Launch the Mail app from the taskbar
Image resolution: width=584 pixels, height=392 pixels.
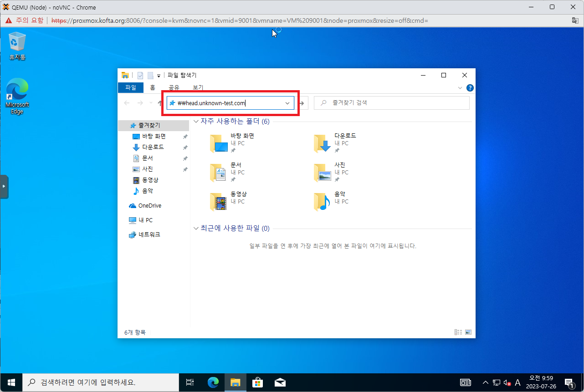coord(280,382)
